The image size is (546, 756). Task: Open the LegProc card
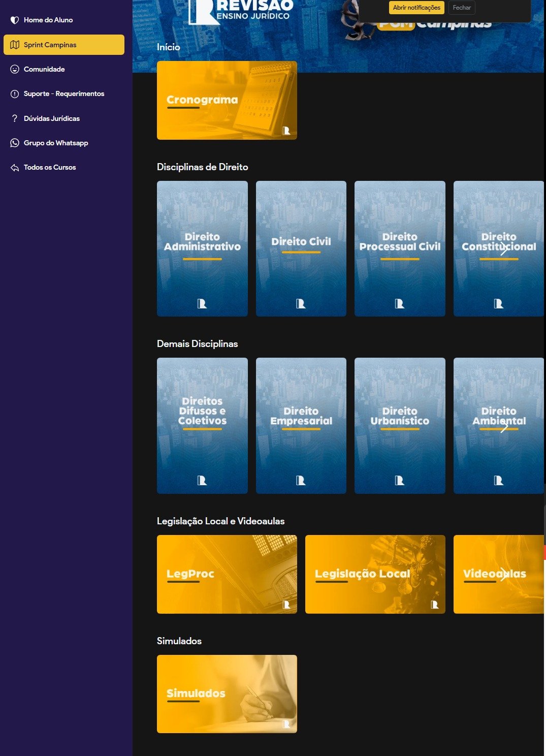(227, 574)
